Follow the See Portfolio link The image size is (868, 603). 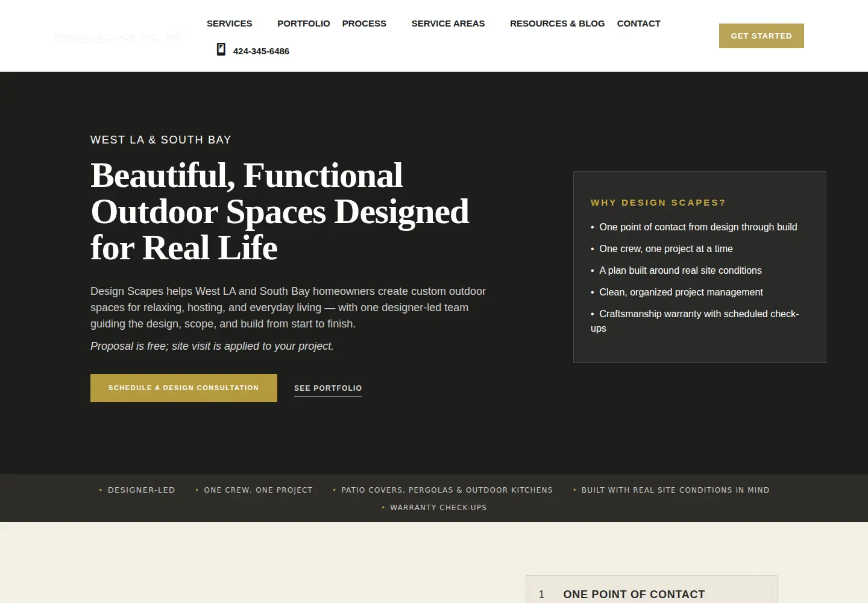pyautogui.click(x=328, y=388)
